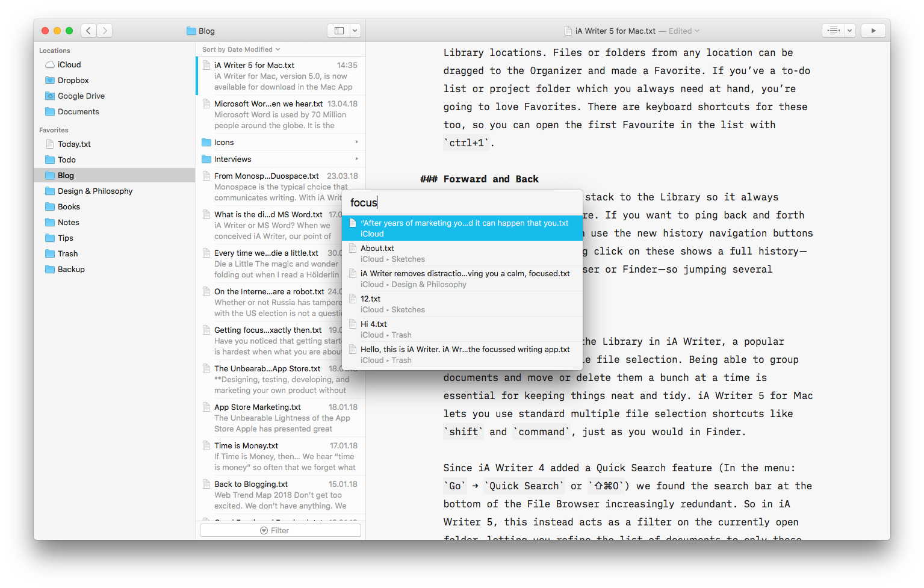This screenshot has width=924, height=588.
Task: Open the sidebar layout dropdown arrow
Action: coord(355,31)
